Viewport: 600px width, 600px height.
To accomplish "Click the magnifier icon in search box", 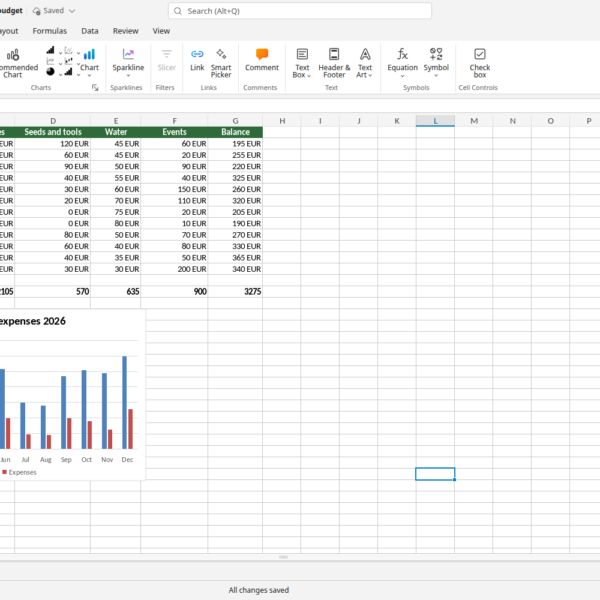I will pos(178,11).
